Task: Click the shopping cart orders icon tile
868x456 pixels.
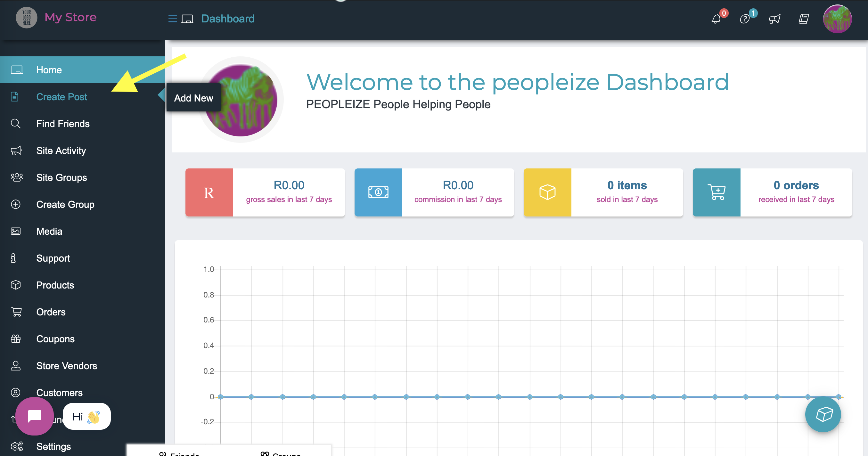Action: pos(717,192)
